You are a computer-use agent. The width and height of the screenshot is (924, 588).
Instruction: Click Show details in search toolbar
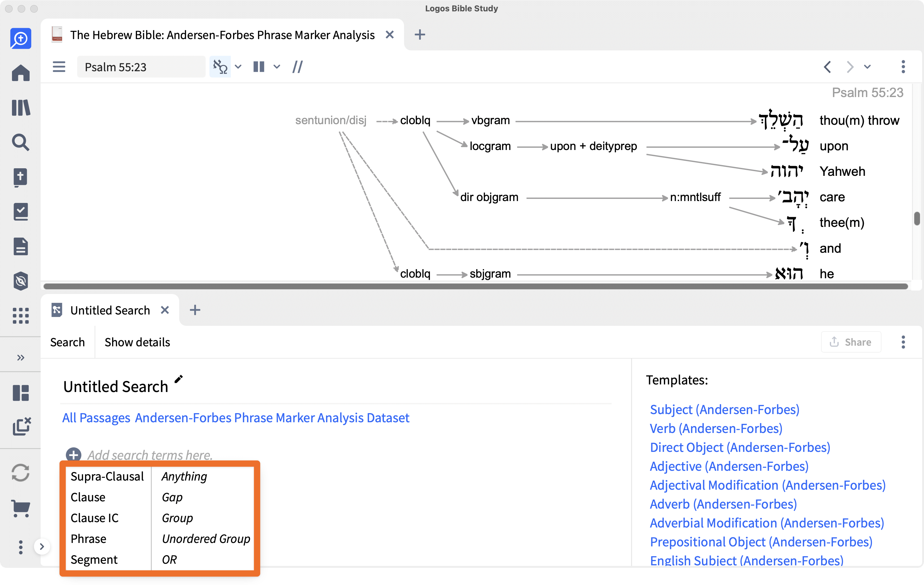(x=137, y=342)
